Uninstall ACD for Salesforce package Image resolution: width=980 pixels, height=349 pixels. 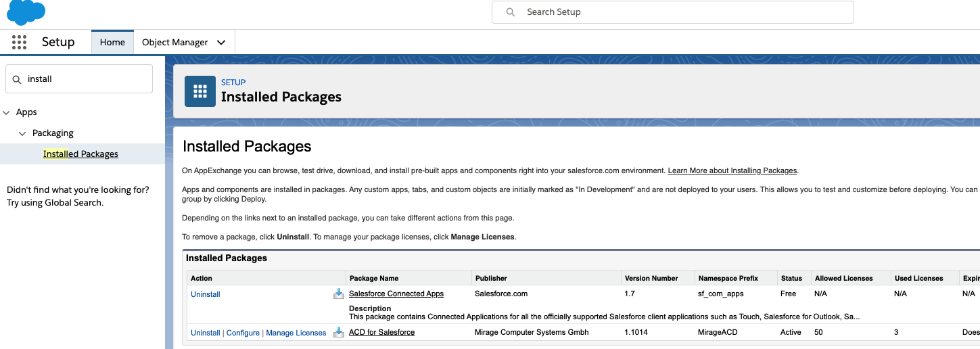pyautogui.click(x=206, y=333)
